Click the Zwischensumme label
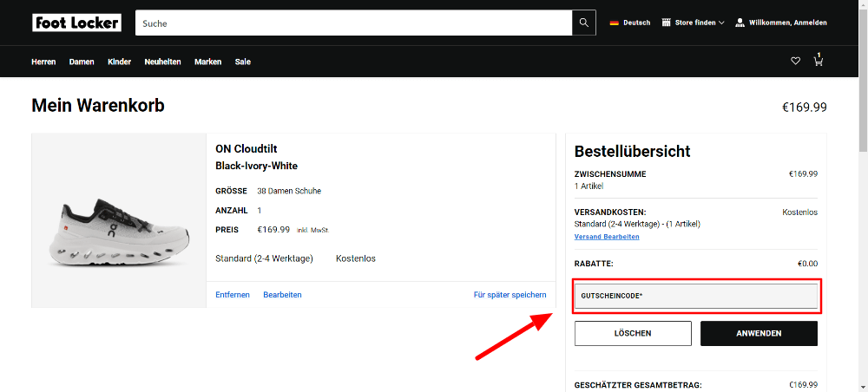The image size is (868, 392). click(610, 174)
